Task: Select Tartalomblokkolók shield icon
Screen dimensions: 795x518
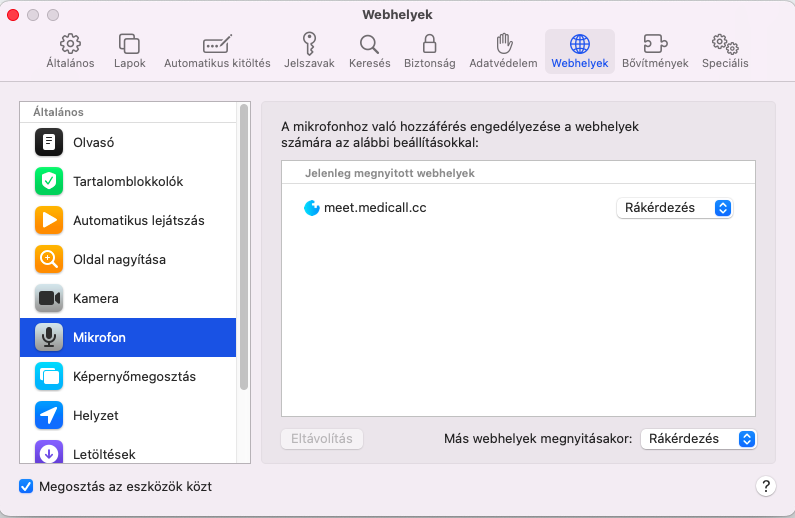Action: click(x=49, y=181)
